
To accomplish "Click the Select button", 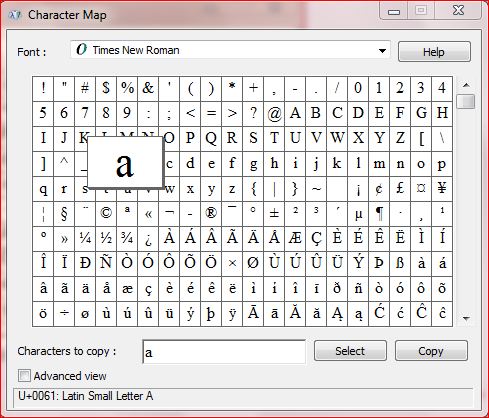I will coord(350,351).
